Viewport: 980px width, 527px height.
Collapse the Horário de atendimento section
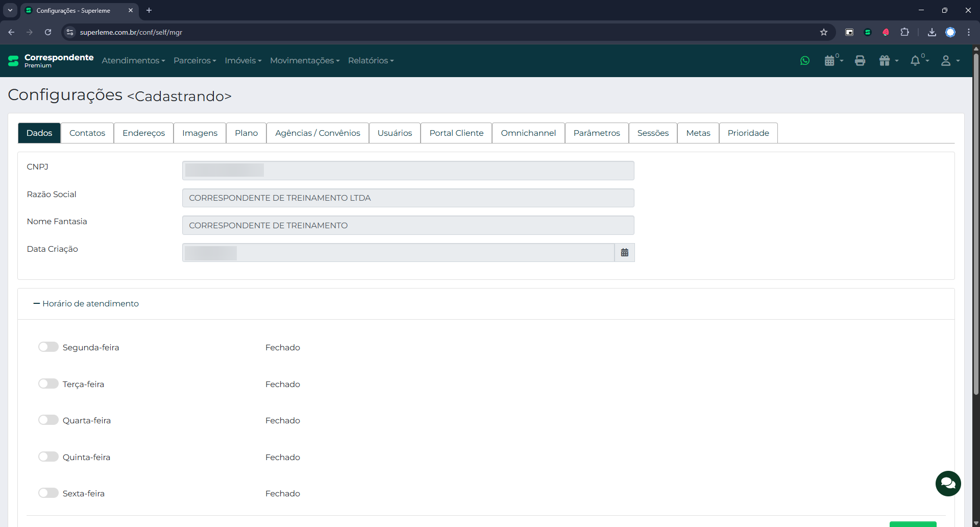pos(86,304)
